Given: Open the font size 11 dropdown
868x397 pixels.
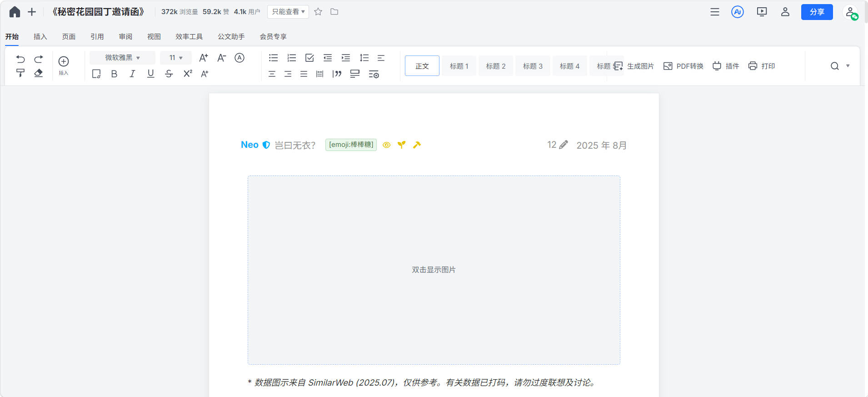Looking at the screenshot, I should (x=176, y=58).
